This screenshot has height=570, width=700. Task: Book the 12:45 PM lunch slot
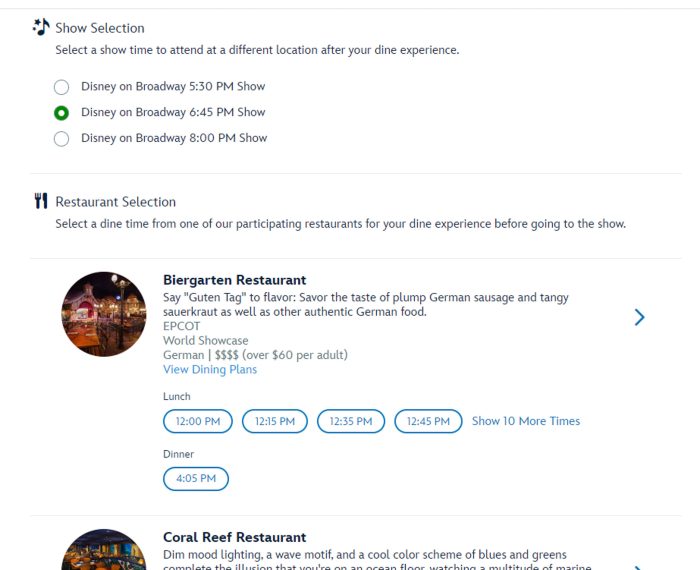pyautogui.click(x=428, y=422)
